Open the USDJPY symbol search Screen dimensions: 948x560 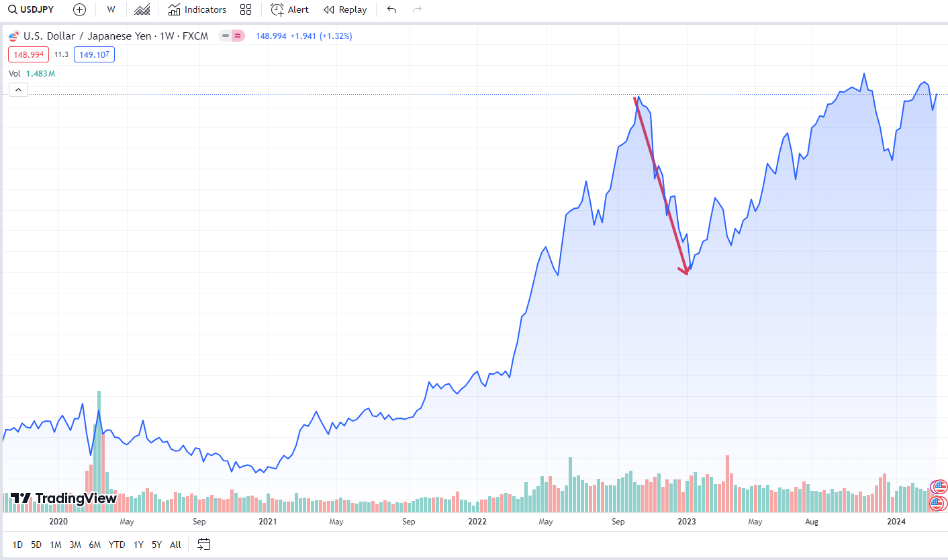31,9
